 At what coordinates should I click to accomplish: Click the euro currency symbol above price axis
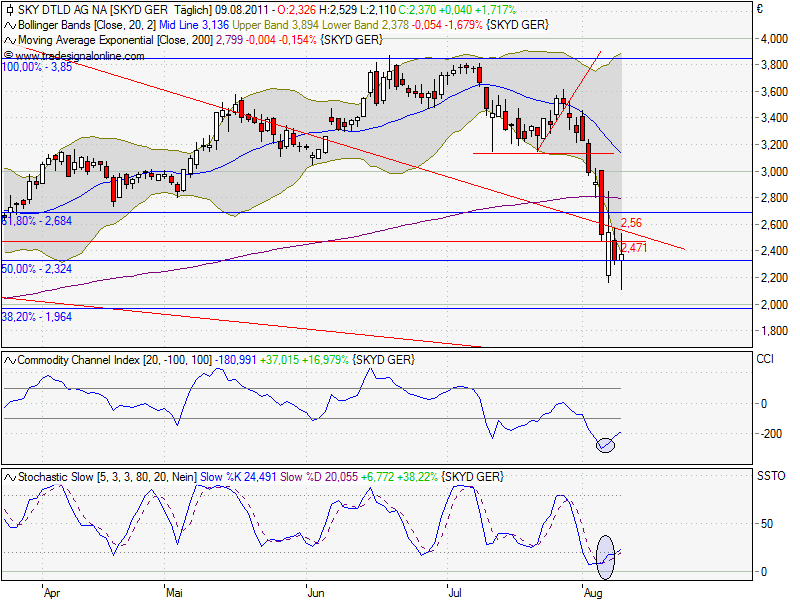click(760, 9)
